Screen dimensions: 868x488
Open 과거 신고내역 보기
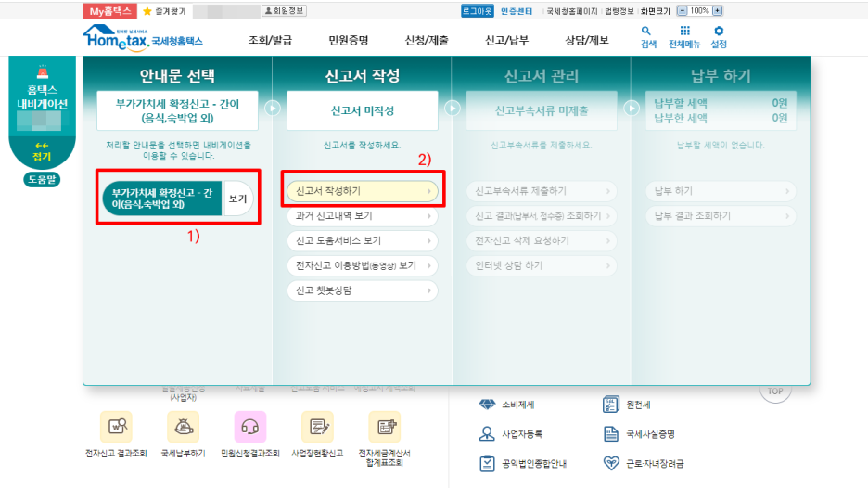[363, 216]
